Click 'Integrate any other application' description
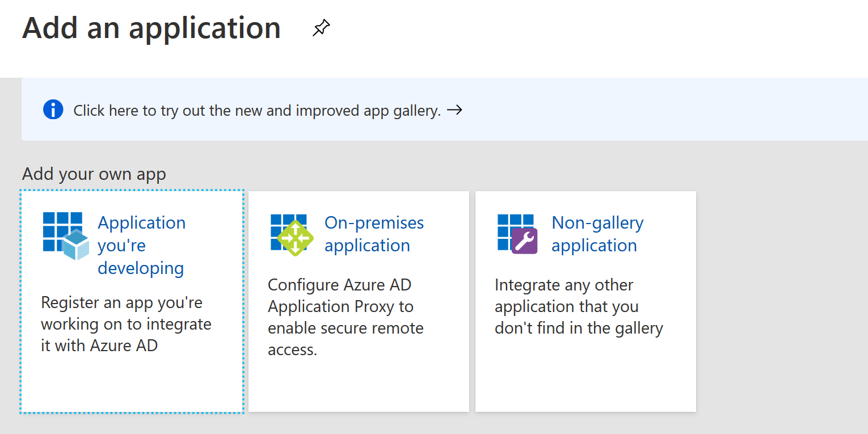Viewport: 868px width, 434px height. [x=579, y=306]
